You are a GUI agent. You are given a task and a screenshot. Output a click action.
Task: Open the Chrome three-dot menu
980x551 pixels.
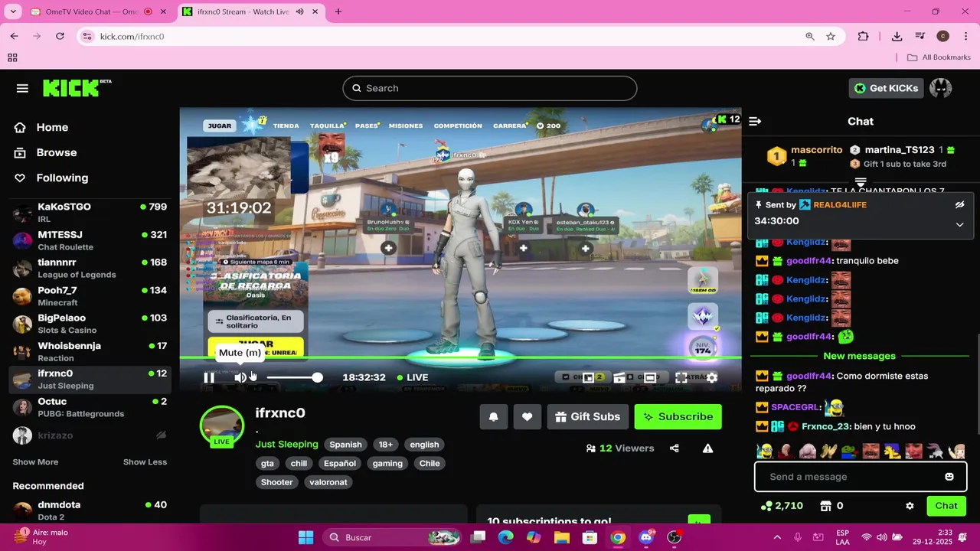pyautogui.click(x=965, y=36)
